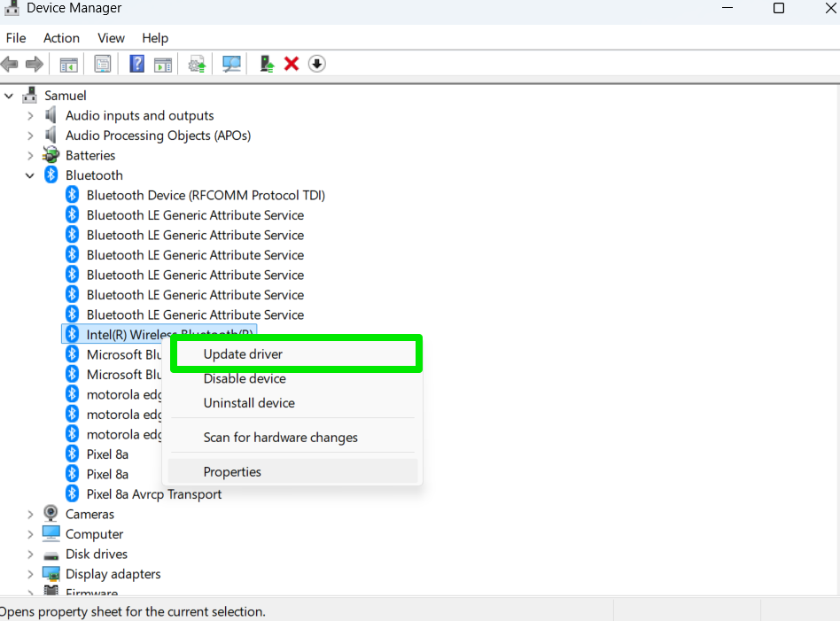Click the Back arrow toolbar icon
This screenshot has height=621, width=840.
coord(10,65)
